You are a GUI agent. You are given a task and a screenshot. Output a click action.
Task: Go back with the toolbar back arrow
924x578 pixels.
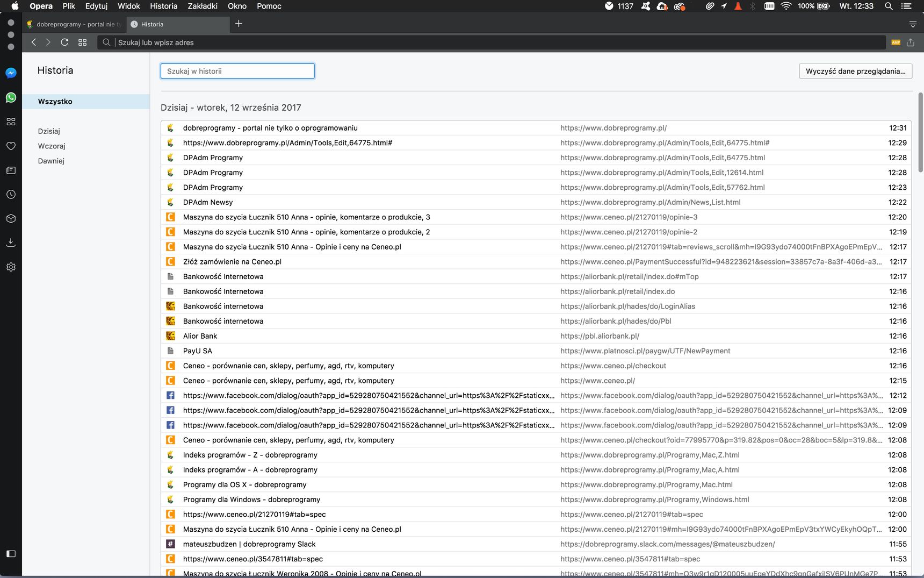coord(33,42)
